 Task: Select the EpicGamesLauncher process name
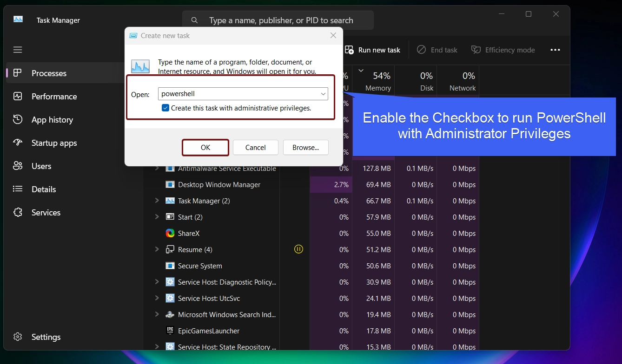coord(209,331)
